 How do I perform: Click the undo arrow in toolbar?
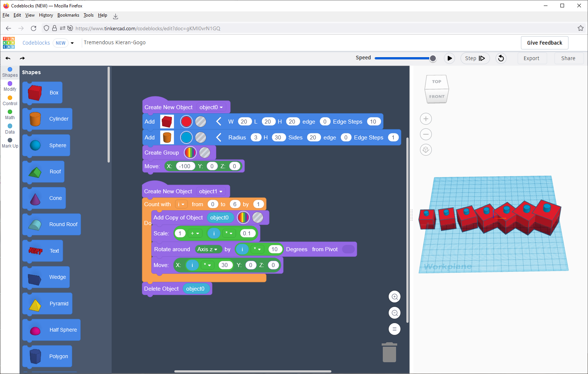pos(8,58)
